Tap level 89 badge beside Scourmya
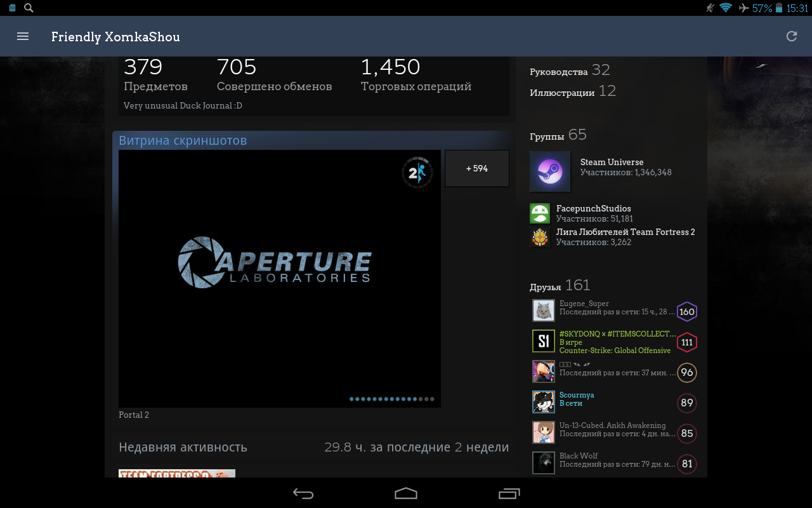 click(x=687, y=403)
